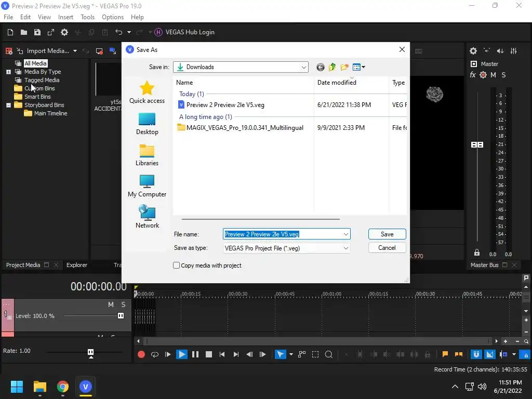Go to Network location

(147, 217)
